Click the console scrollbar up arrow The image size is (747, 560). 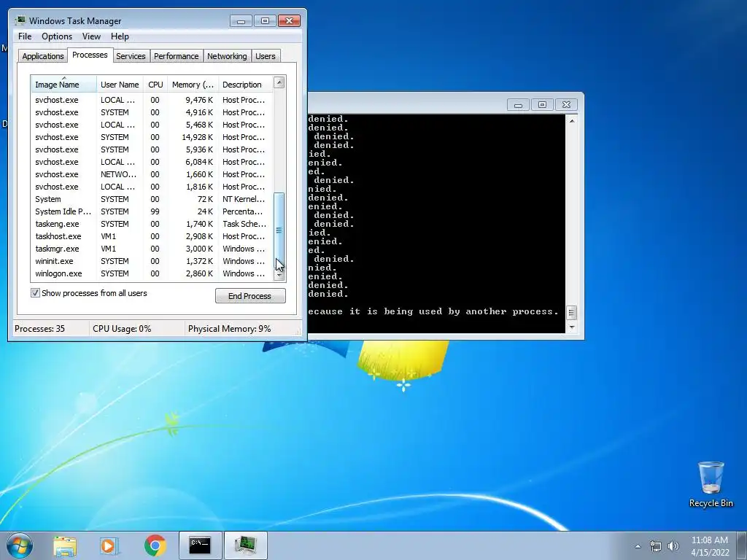(x=572, y=121)
